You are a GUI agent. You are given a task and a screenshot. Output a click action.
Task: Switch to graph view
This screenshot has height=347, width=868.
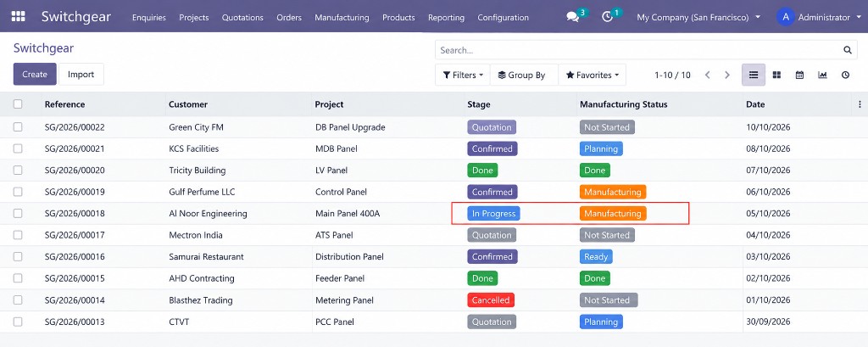[822, 75]
